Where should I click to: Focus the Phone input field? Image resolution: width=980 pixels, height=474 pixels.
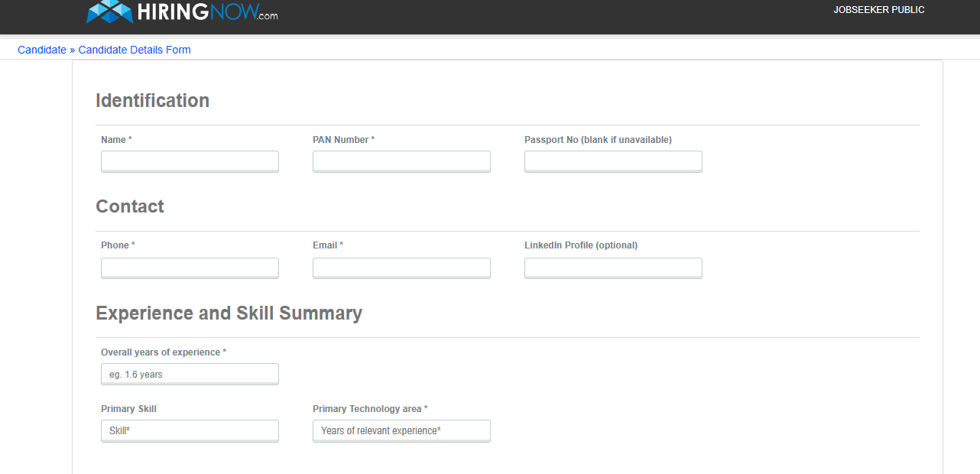coord(190,268)
